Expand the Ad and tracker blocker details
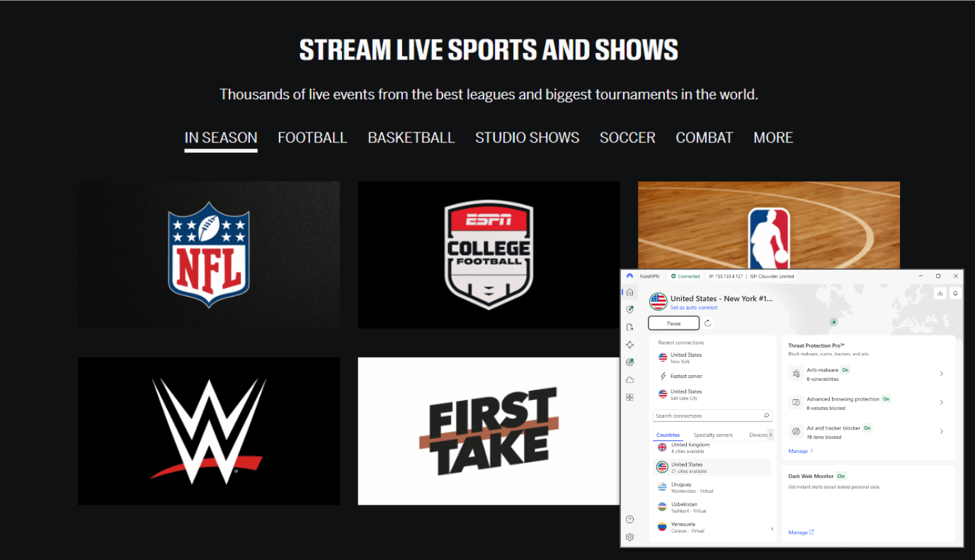This screenshot has height=560, width=975. tap(942, 431)
